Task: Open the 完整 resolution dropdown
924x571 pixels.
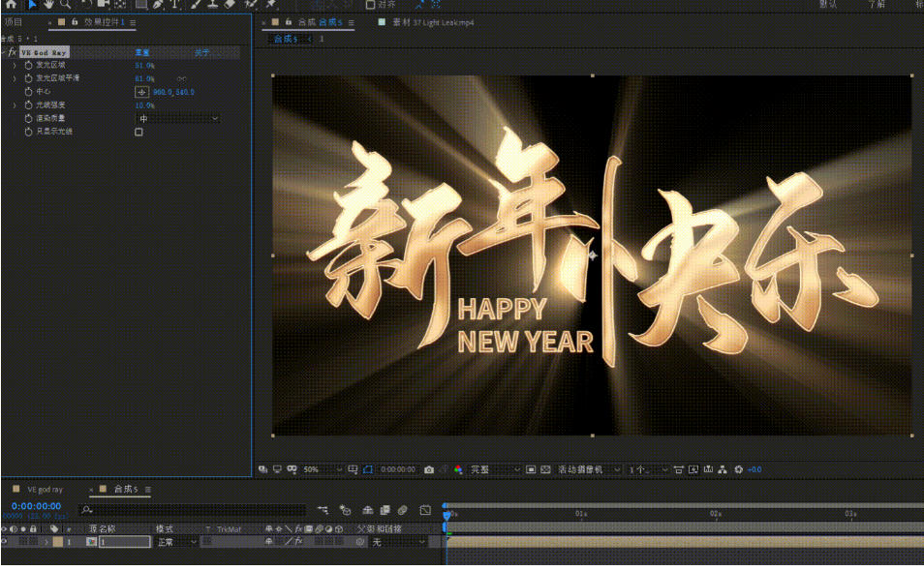Action: pos(495,469)
